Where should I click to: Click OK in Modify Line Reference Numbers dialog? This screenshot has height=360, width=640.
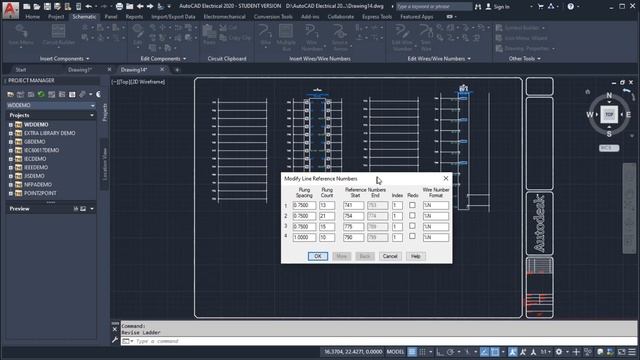pyautogui.click(x=318, y=256)
